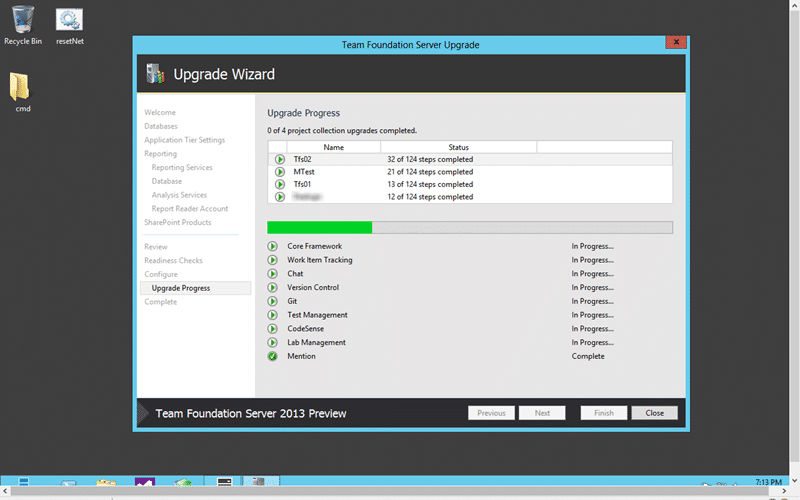Viewport: 800px width, 500px height.
Task: Close the Team Foundation Server Upgrade window
Action: (x=676, y=42)
